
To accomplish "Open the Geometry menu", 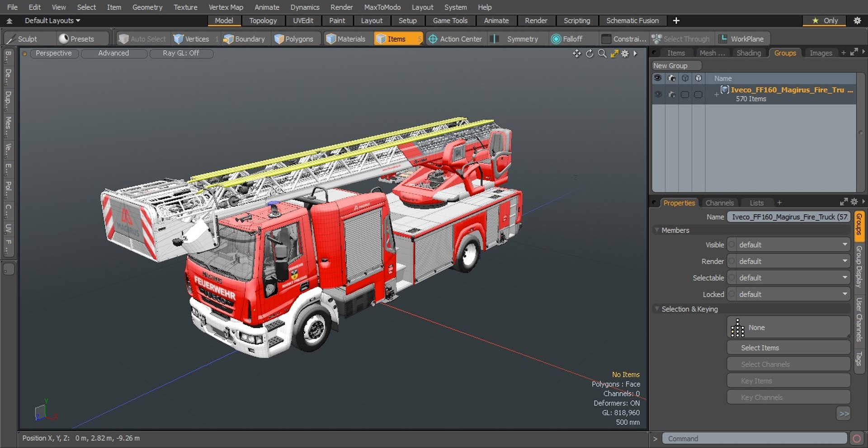I will pos(147,7).
